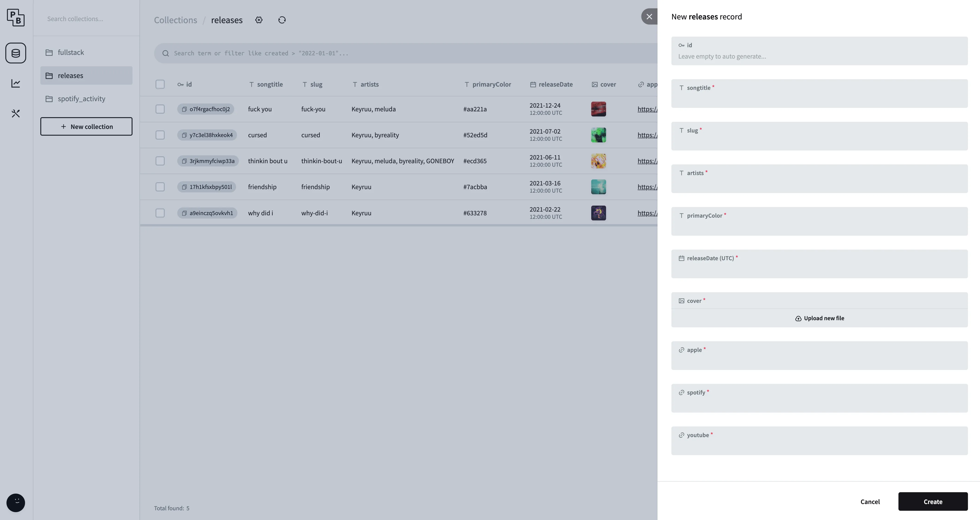This screenshot has width=980, height=520.
Task: Open the Collections database icon in sidebar
Action: tap(16, 53)
